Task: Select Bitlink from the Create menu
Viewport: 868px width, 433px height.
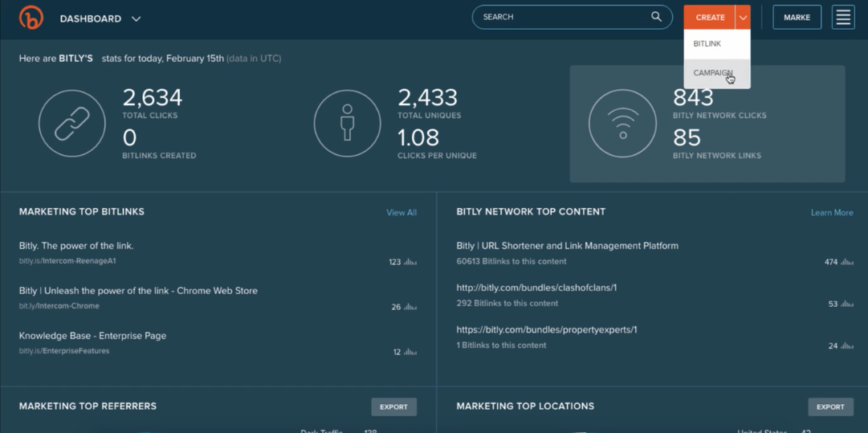Action: coord(717,43)
